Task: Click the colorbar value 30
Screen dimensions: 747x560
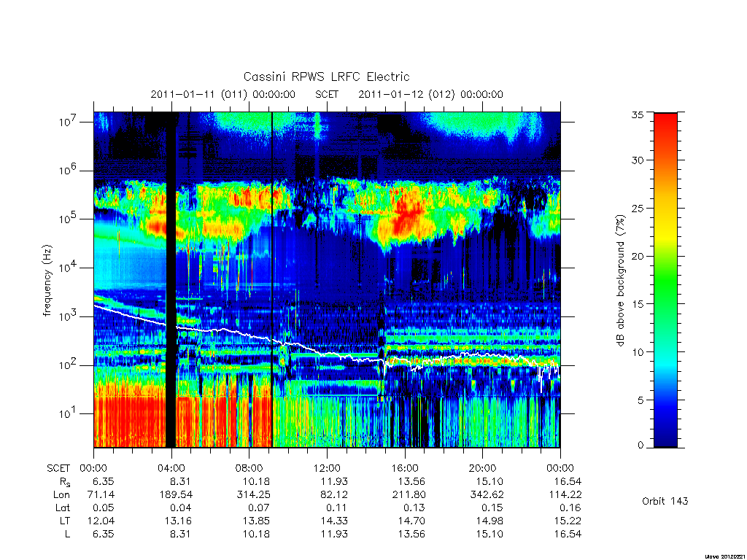Action: click(x=638, y=160)
